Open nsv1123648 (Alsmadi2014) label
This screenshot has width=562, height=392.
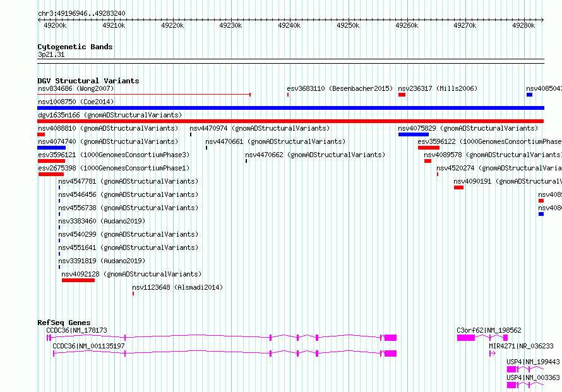coord(177,287)
